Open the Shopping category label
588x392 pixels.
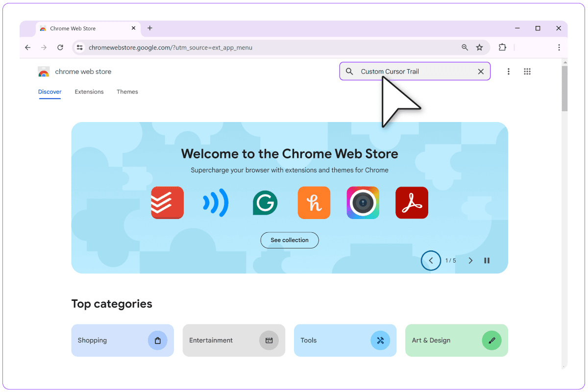pos(92,340)
